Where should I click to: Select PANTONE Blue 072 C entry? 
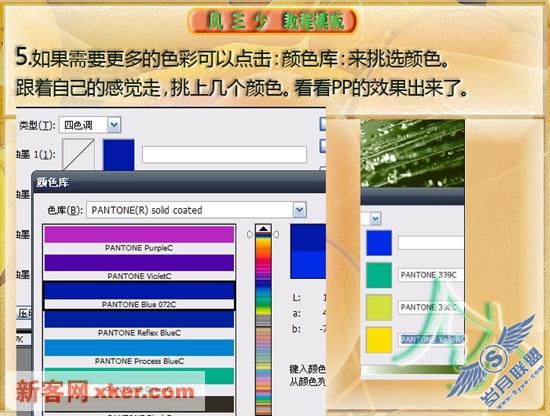[x=139, y=296]
